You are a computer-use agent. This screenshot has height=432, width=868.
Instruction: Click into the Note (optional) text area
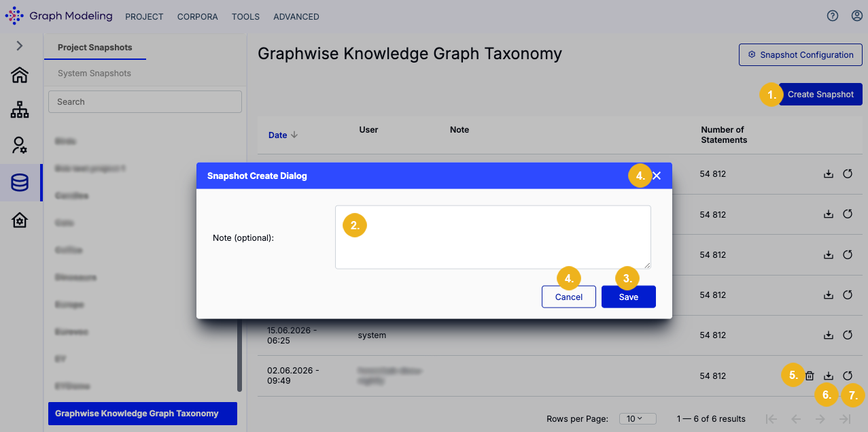coord(493,237)
